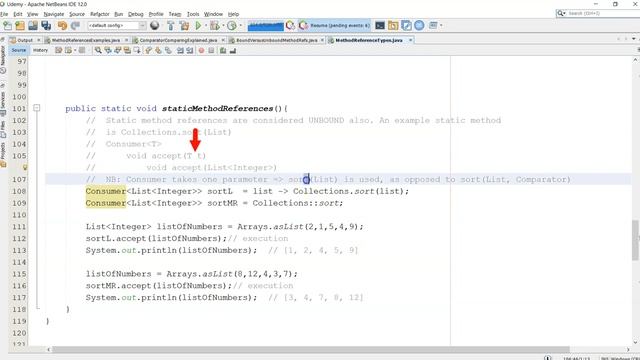Expand the Run Project dropdown arrow
This screenshot has width=640, height=360.
206,26
